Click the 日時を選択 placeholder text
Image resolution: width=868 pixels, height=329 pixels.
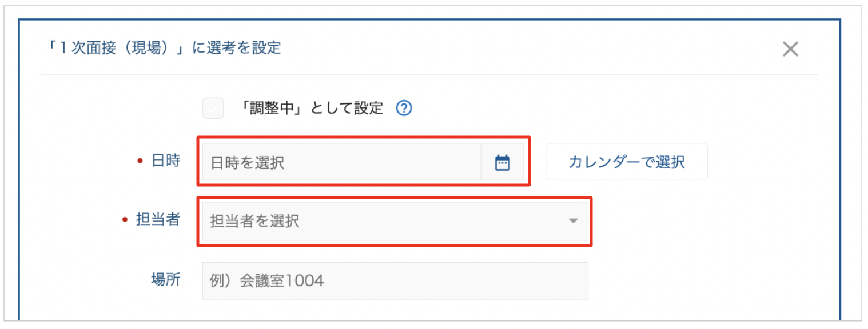point(248,163)
